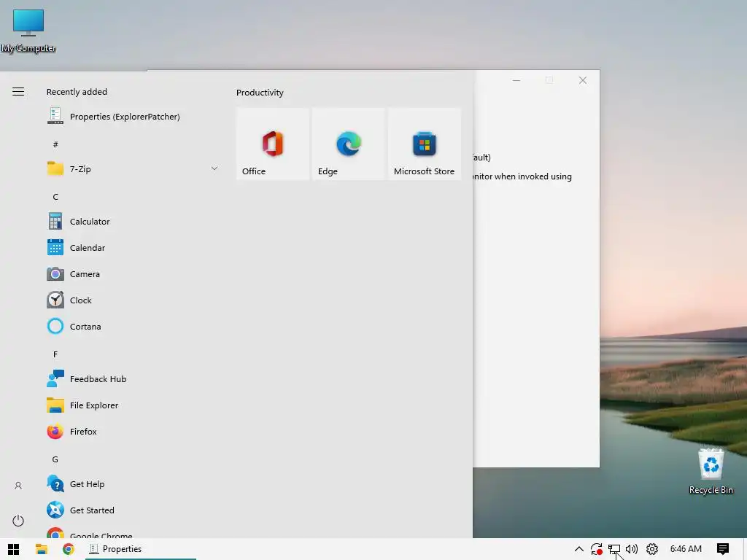The height and width of the screenshot is (560, 747).
Task: Select the My Computer desktop icon
Action: (x=28, y=31)
